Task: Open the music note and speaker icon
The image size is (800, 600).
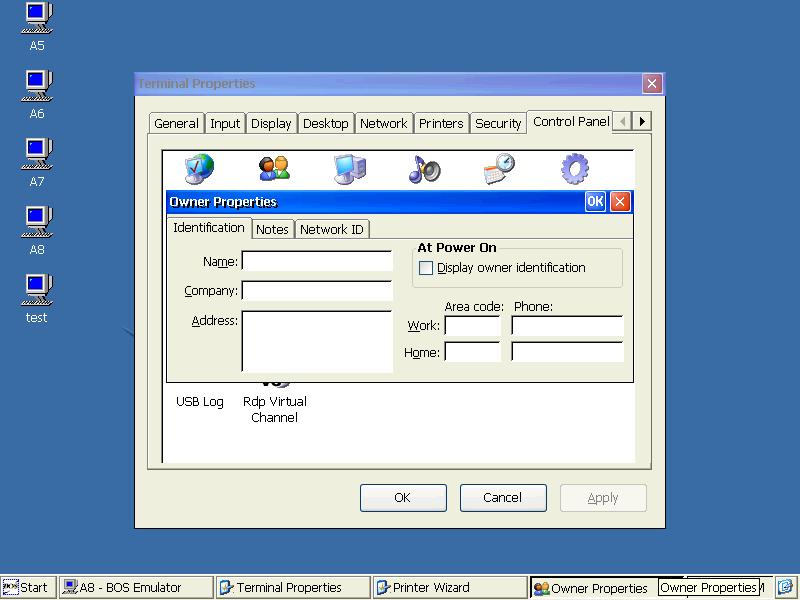Action: tap(424, 169)
